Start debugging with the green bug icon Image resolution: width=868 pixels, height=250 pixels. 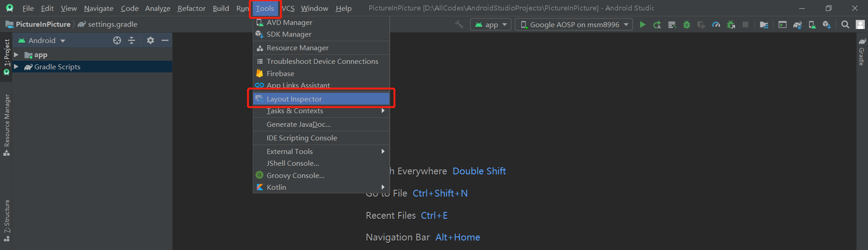pos(687,24)
